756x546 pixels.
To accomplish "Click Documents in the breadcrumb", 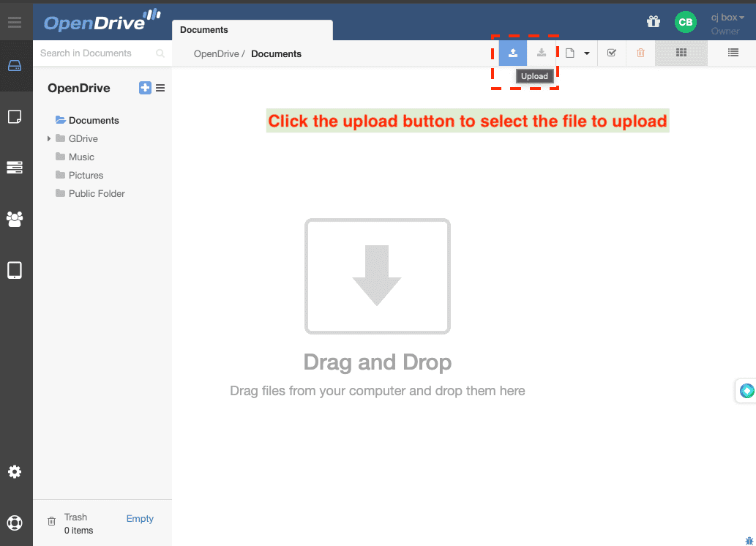I will pos(276,54).
